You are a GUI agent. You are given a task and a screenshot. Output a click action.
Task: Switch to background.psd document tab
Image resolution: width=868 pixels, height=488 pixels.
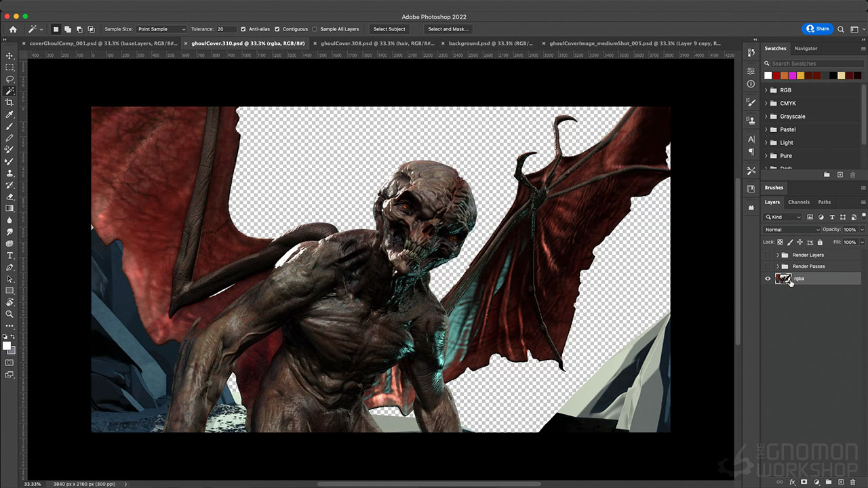490,43
